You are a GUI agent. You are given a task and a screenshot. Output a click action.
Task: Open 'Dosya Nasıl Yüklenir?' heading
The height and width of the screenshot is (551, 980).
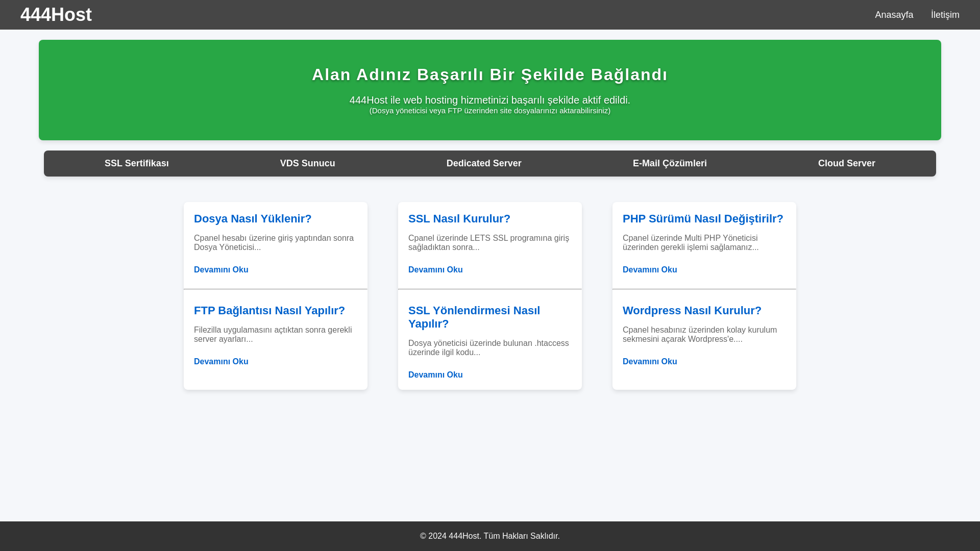click(253, 218)
